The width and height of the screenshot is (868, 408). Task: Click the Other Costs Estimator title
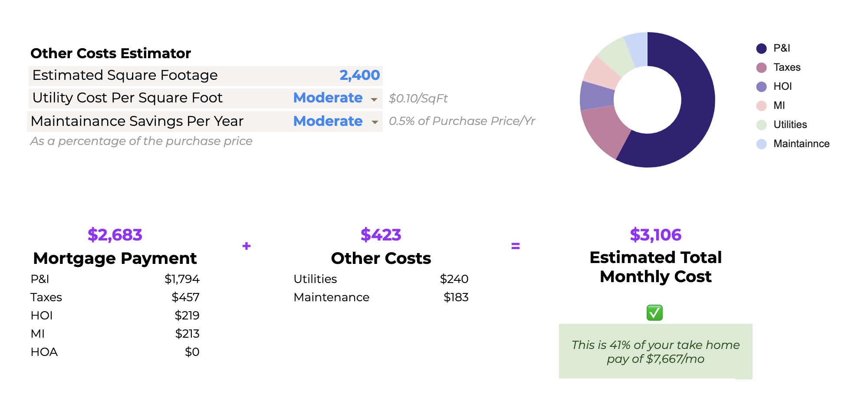pyautogui.click(x=111, y=53)
